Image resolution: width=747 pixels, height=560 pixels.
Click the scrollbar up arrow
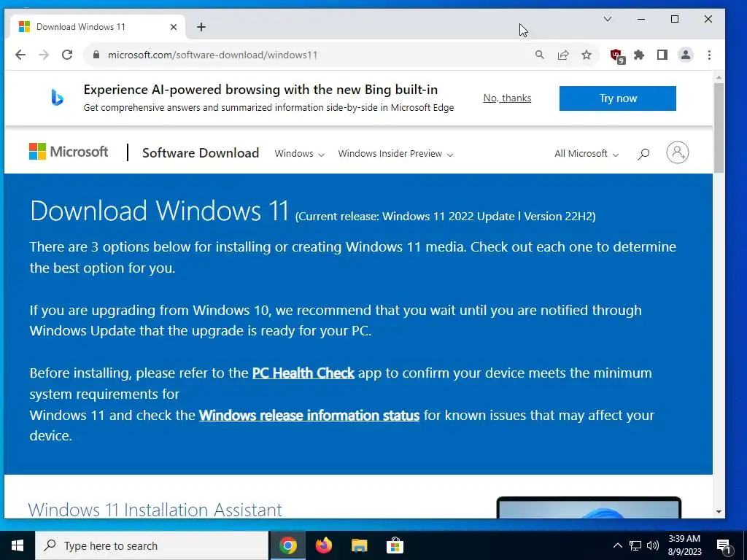(x=719, y=77)
